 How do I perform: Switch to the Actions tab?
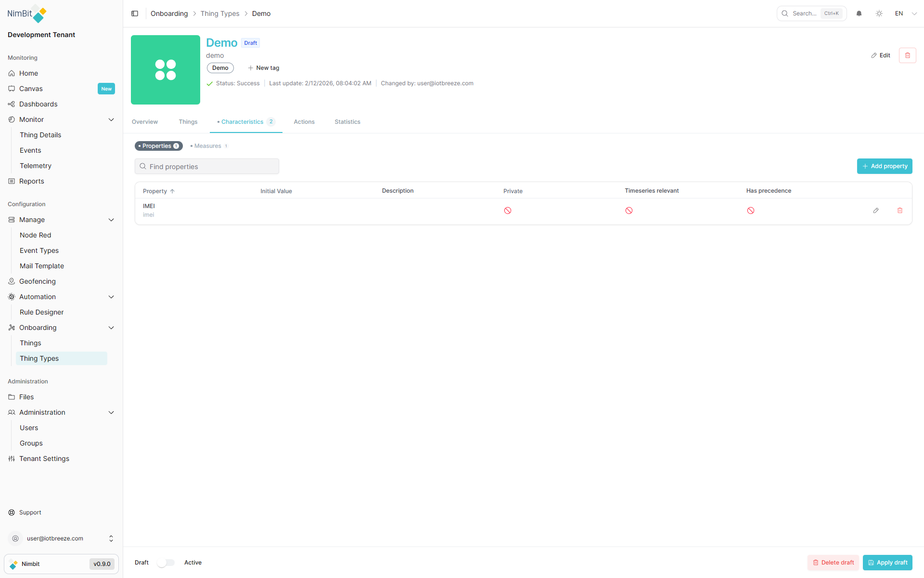[x=304, y=122]
